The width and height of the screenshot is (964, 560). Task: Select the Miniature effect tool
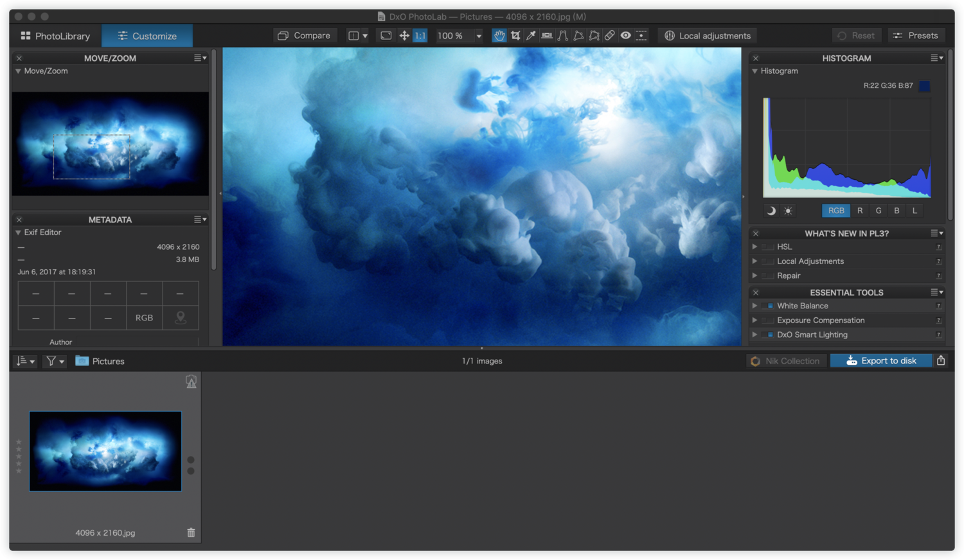[641, 36]
